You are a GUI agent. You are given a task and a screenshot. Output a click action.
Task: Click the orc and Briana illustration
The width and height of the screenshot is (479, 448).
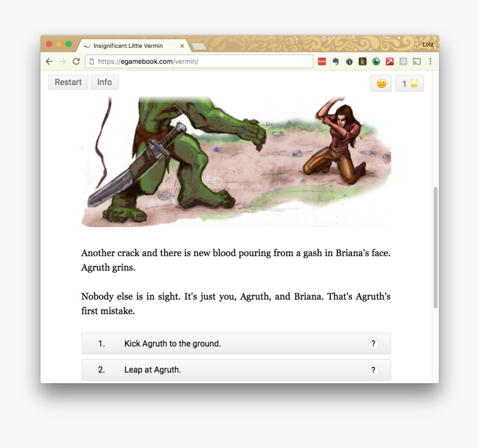point(236,162)
